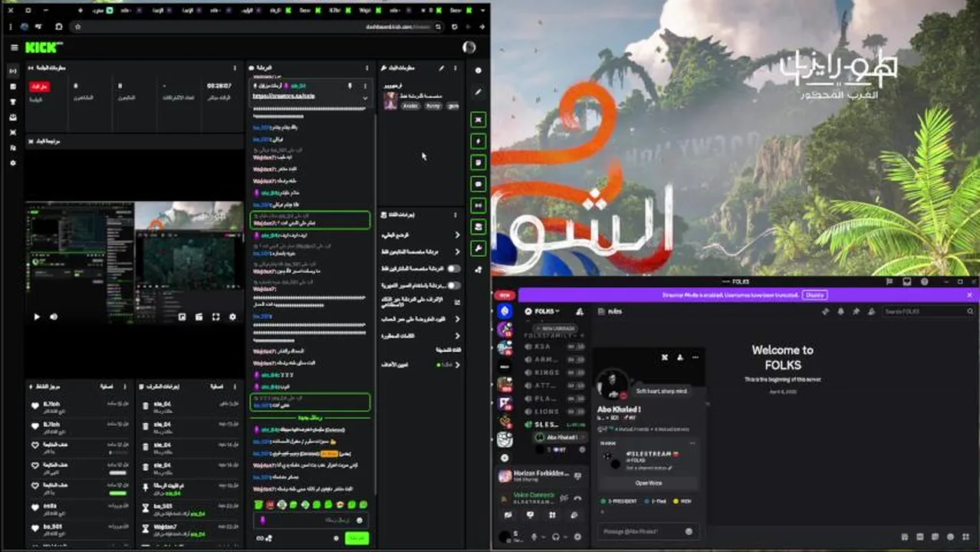
Task: Edit stream info with the pencil icon
Action: pyautogui.click(x=441, y=68)
